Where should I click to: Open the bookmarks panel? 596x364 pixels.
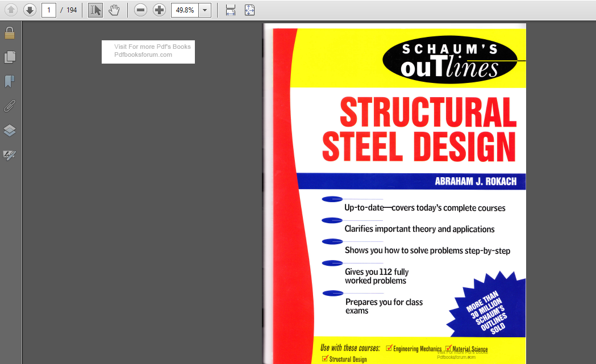(10, 81)
